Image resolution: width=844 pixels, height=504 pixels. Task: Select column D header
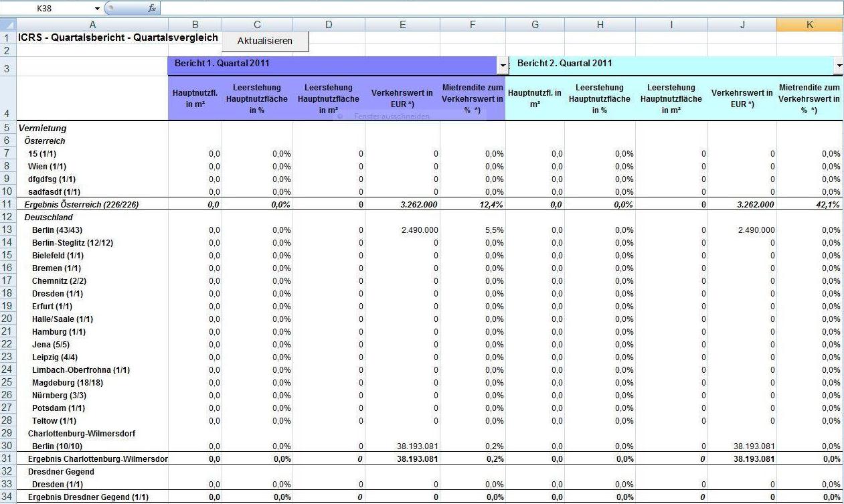[329, 25]
